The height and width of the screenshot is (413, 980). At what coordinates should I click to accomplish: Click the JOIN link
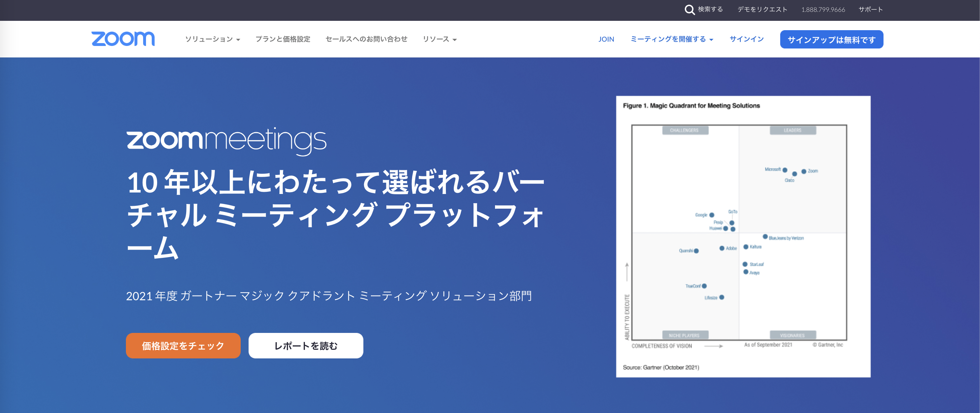(606, 39)
